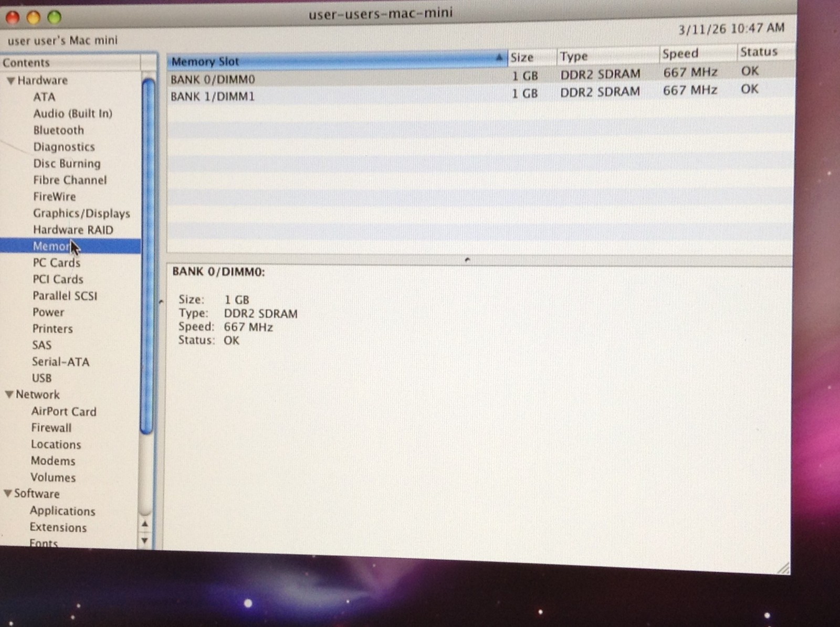
Task: Select AirPort Card under Network
Action: [64, 411]
